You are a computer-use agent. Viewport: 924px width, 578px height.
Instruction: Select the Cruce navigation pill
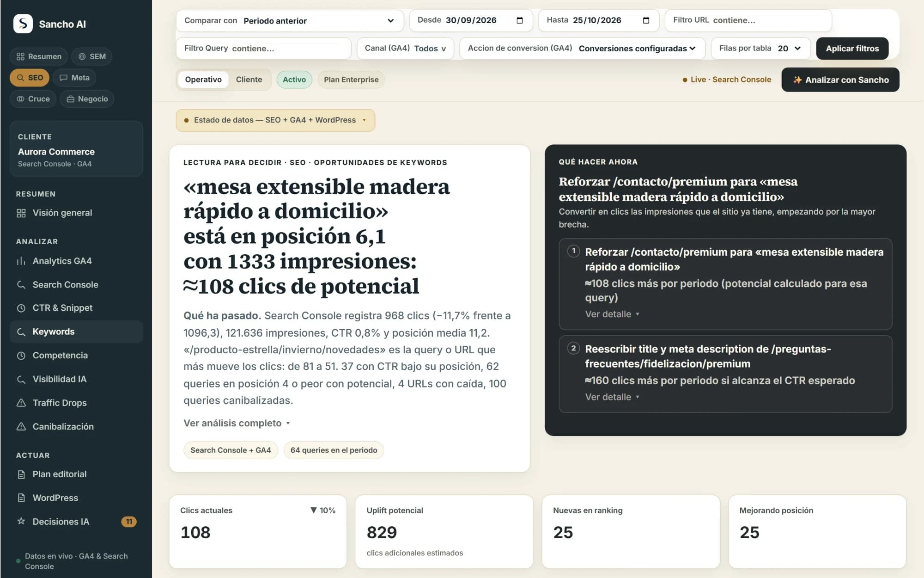33,99
